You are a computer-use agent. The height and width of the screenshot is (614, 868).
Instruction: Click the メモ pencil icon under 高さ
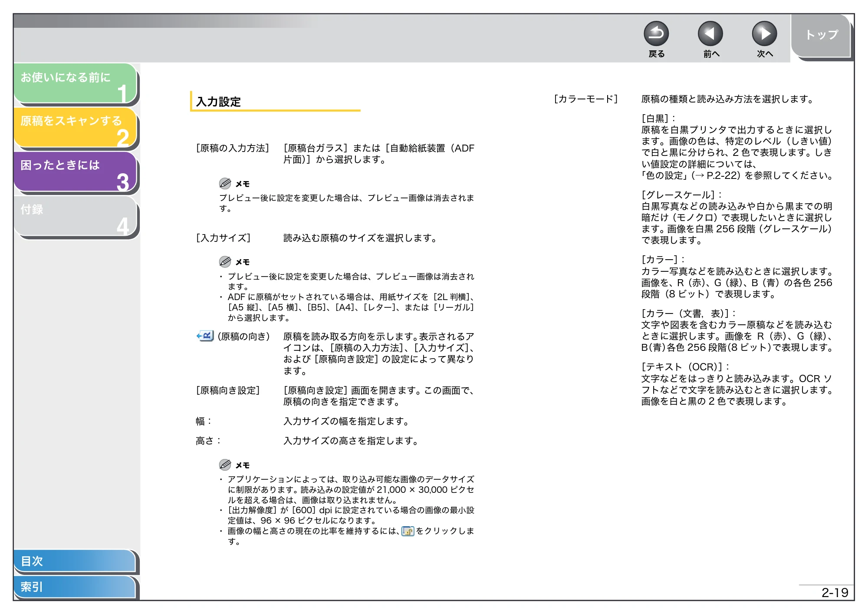(x=225, y=465)
